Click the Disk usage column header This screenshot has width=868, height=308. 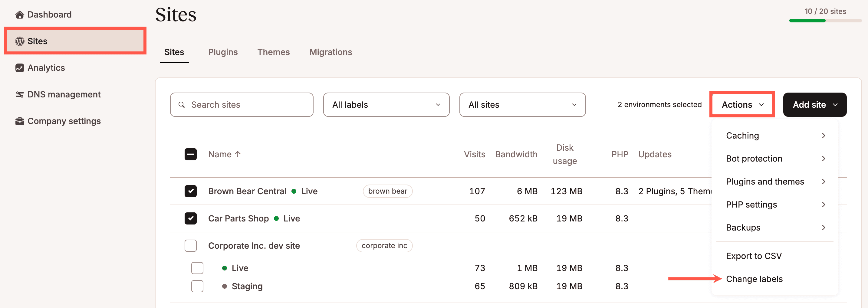tap(565, 154)
